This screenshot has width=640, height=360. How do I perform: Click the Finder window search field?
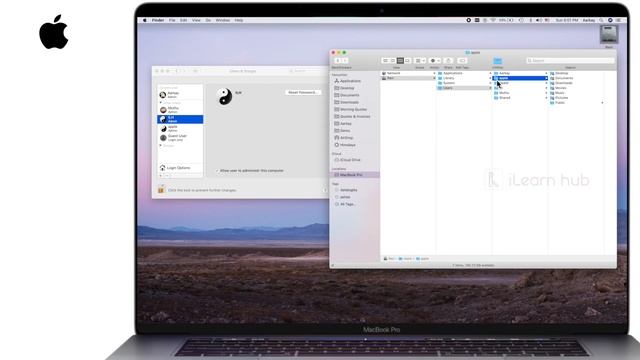[570, 60]
